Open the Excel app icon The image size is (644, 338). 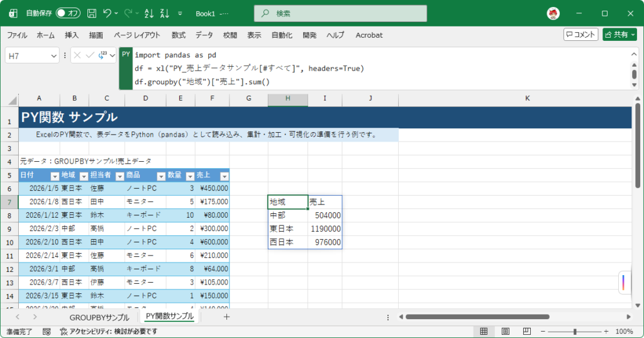pyautogui.click(x=13, y=13)
